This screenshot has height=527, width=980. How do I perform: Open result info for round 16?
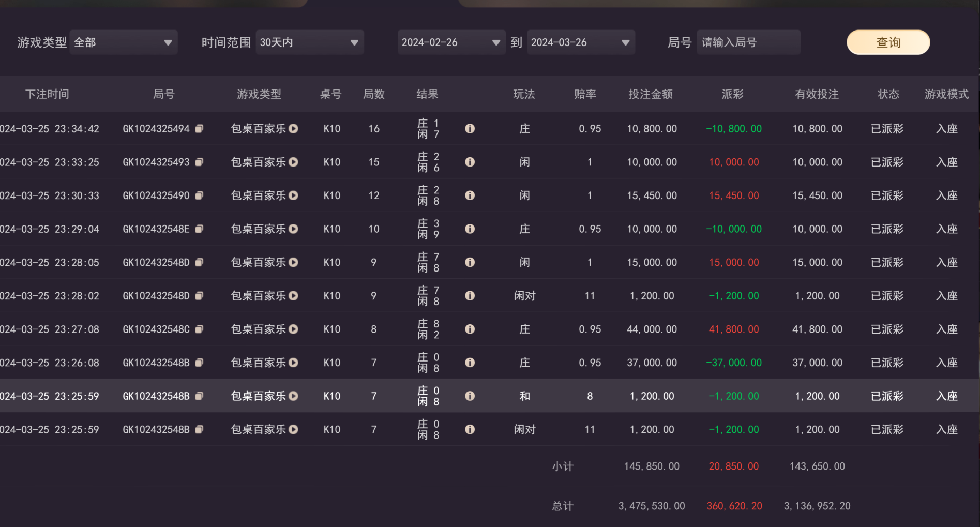point(470,129)
